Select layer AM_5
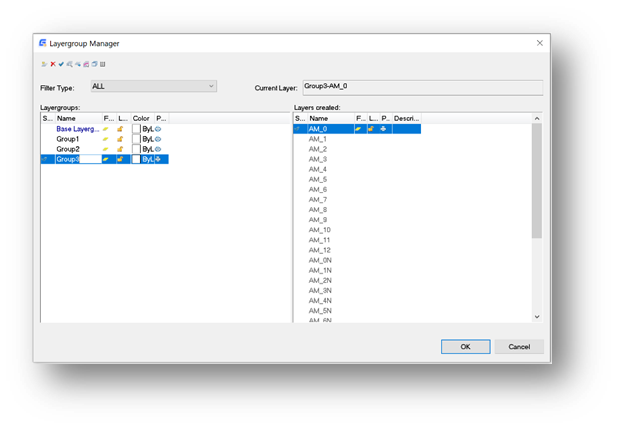The width and height of the screenshot is (617, 429). point(318,179)
